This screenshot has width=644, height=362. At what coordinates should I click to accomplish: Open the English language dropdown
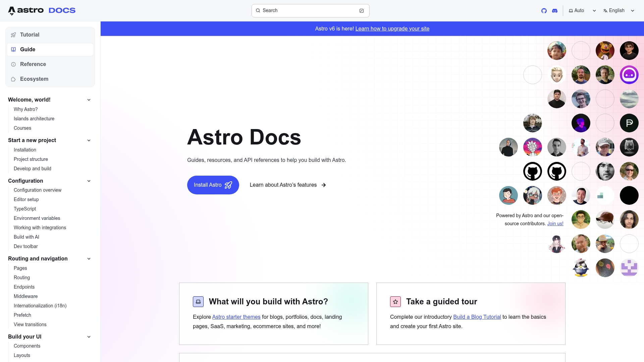coord(619,11)
